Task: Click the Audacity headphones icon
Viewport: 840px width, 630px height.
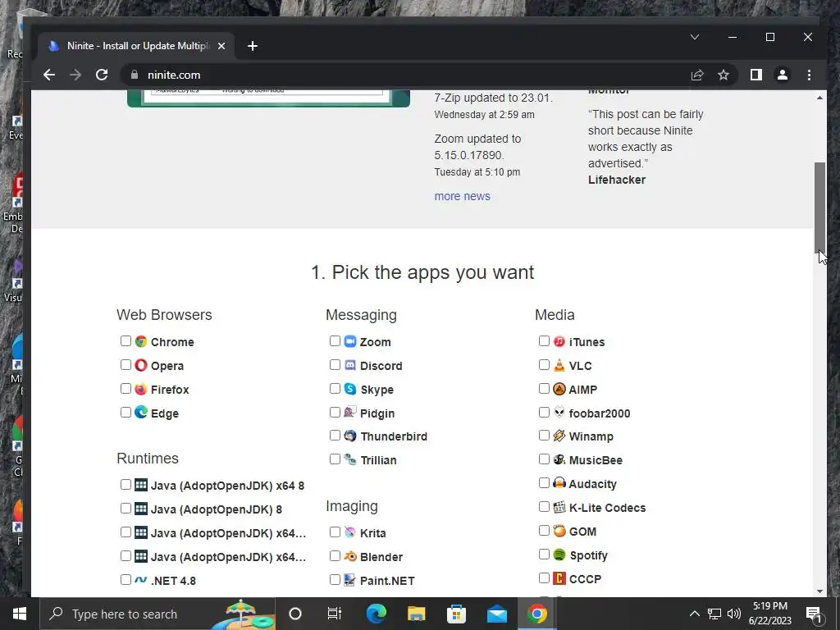Action: tap(559, 483)
